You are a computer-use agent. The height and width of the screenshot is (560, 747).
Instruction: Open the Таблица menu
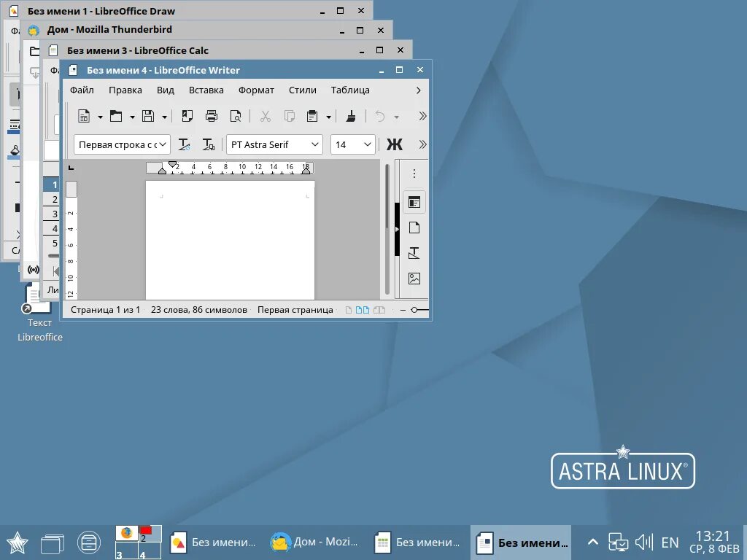(350, 90)
